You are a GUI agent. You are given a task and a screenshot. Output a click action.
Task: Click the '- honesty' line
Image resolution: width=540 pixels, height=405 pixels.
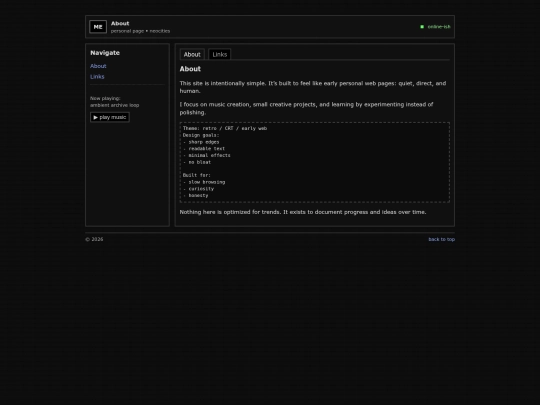click(195, 195)
